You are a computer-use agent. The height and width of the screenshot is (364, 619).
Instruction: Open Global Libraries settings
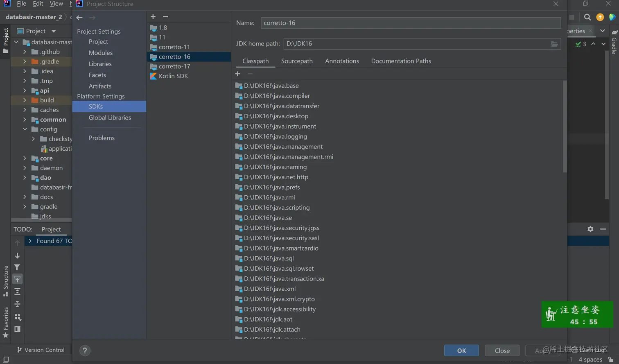click(x=110, y=118)
